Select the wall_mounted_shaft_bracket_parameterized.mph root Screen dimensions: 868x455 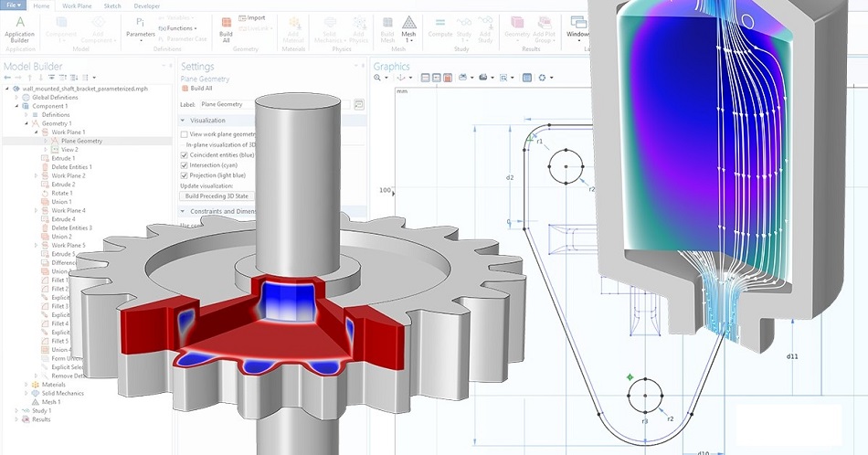coord(85,89)
